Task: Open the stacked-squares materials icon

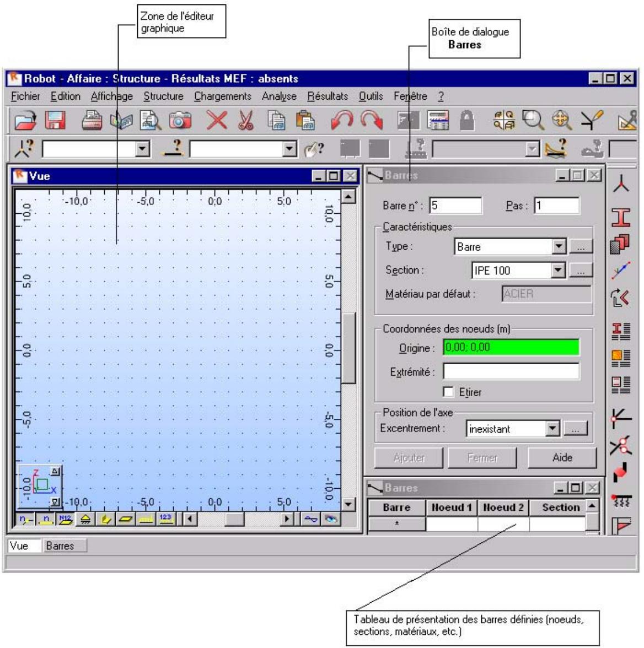Action: (620, 244)
